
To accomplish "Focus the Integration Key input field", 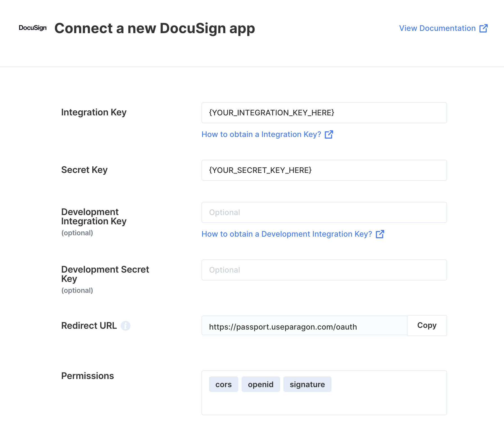I will point(324,113).
